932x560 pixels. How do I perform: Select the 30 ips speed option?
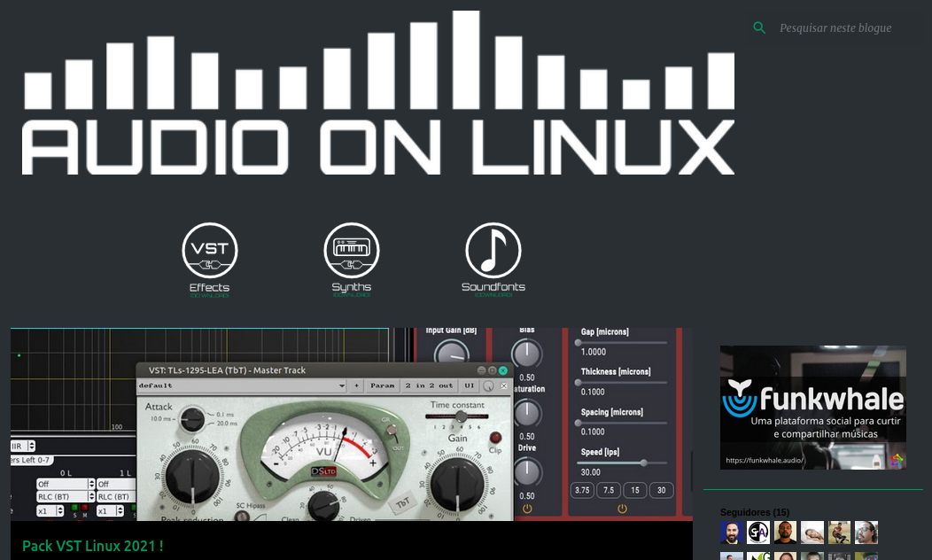click(662, 491)
